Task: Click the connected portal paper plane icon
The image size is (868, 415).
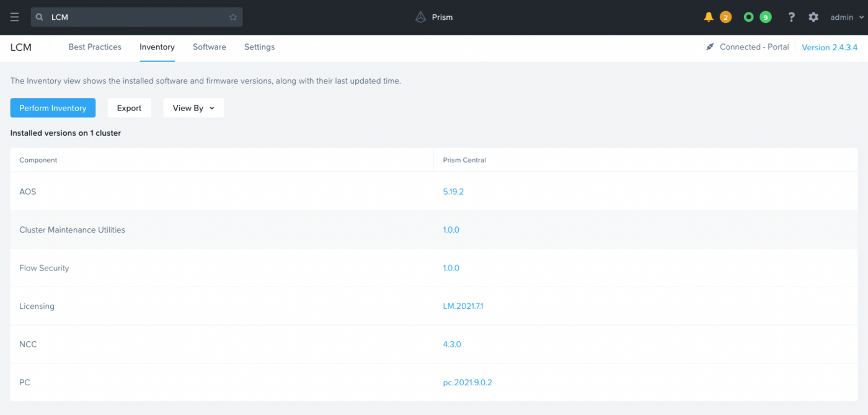Action: click(x=709, y=47)
